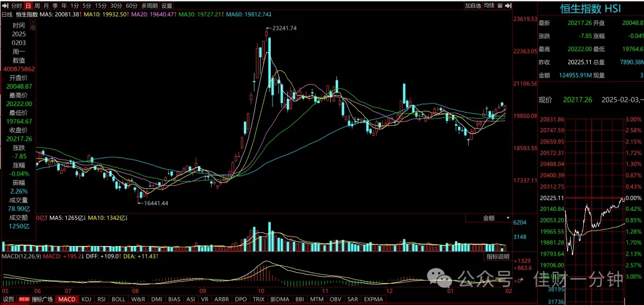644x305 pixels.
Task: Click the 日线 chart type label
Action: pos(8,14)
